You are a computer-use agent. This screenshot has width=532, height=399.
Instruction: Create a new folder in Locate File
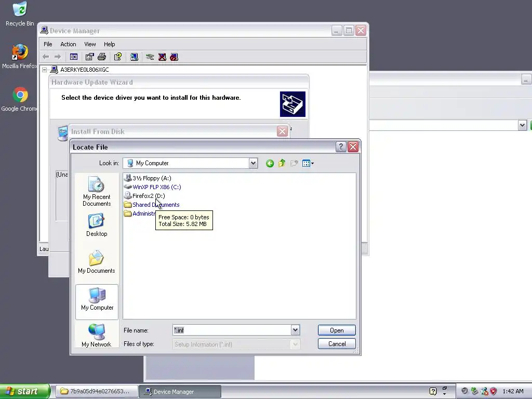coord(294,164)
